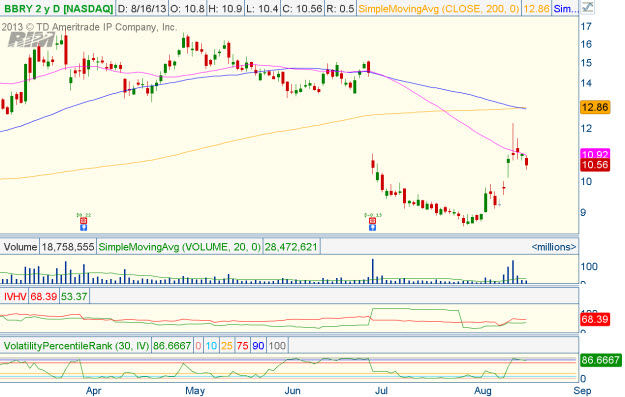The width and height of the screenshot is (625, 397).
Task: Click the Volume panel label
Action: click(20, 247)
